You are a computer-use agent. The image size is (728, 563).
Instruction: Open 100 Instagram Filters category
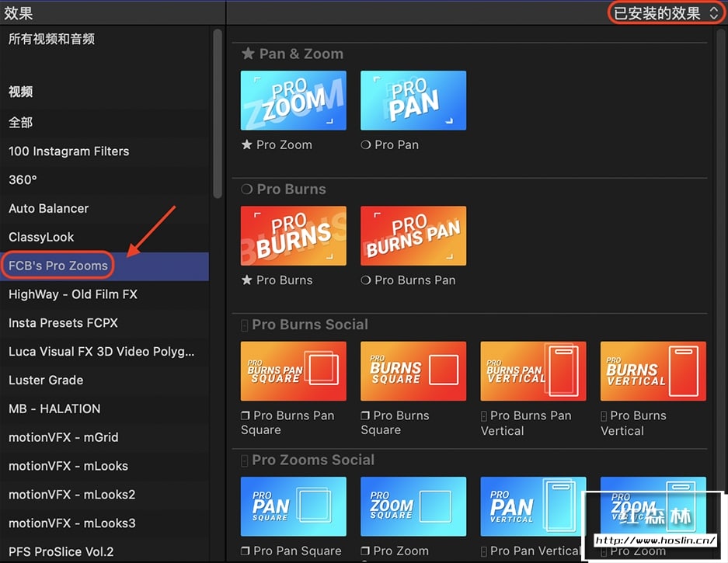(104, 151)
